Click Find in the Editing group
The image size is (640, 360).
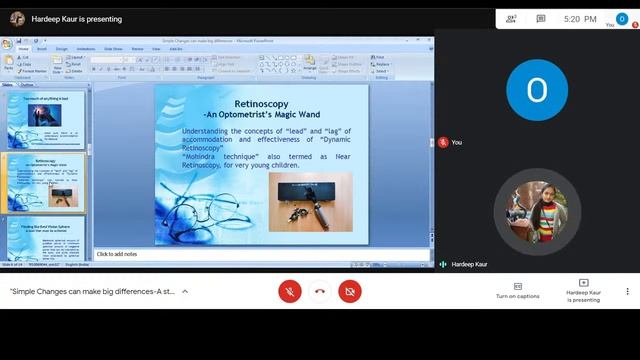click(x=378, y=58)
